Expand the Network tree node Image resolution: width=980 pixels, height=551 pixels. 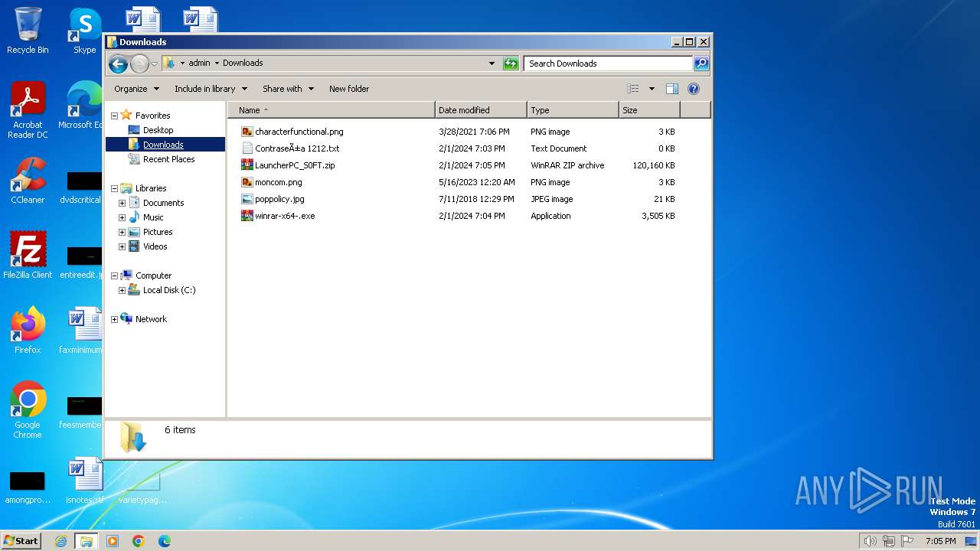click(115, 320)
